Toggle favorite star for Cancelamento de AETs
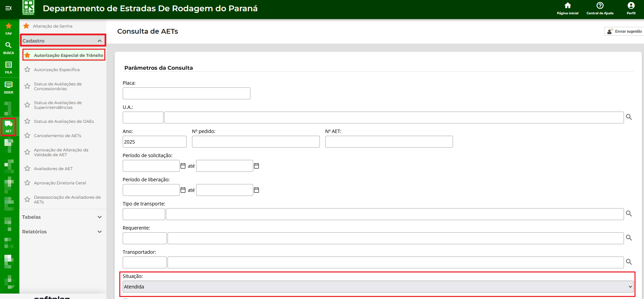 click(28, 136)
